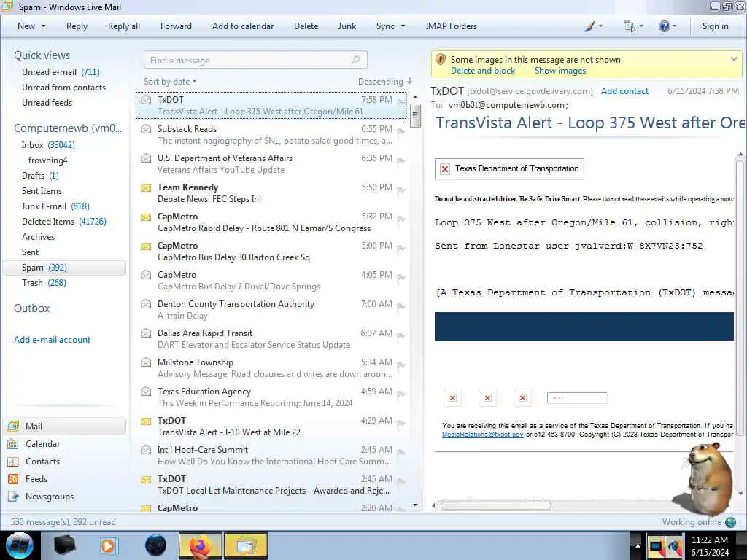This screenshot has width=747, height=560.
Task: Flag the Denton County Transportation Authority message
Action: coord(400,307)
